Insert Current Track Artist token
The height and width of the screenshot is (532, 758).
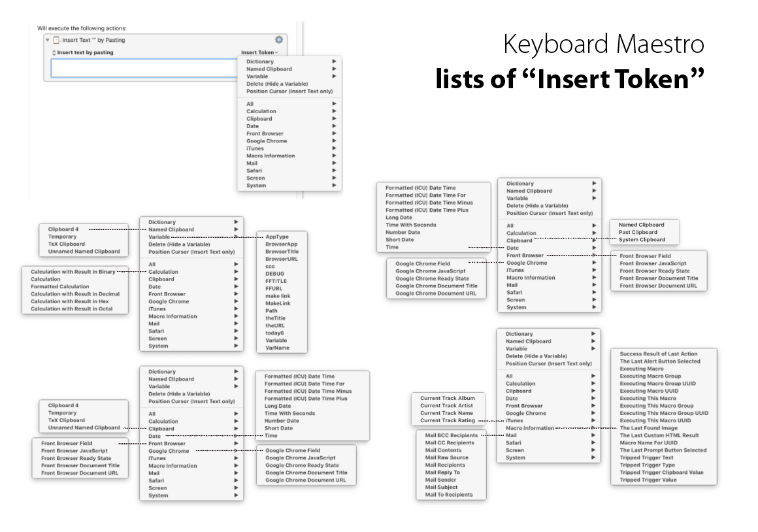click(446, 405)
